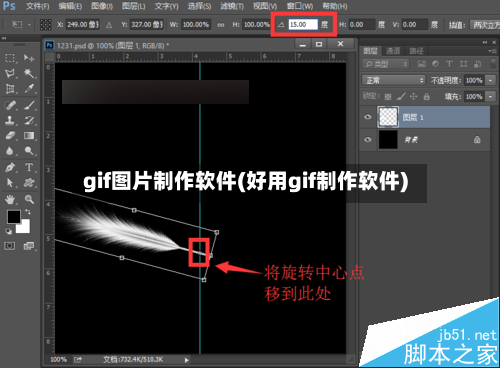The image size is (500, 368).
Task: Click the foreground black color swatch
Action: [x=14, y=217]
